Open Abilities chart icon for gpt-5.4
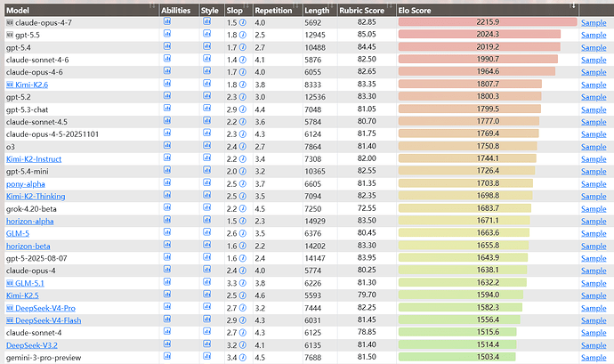This screenshot has width=614, height=364. pyautogui.click(x=167, y=46)
